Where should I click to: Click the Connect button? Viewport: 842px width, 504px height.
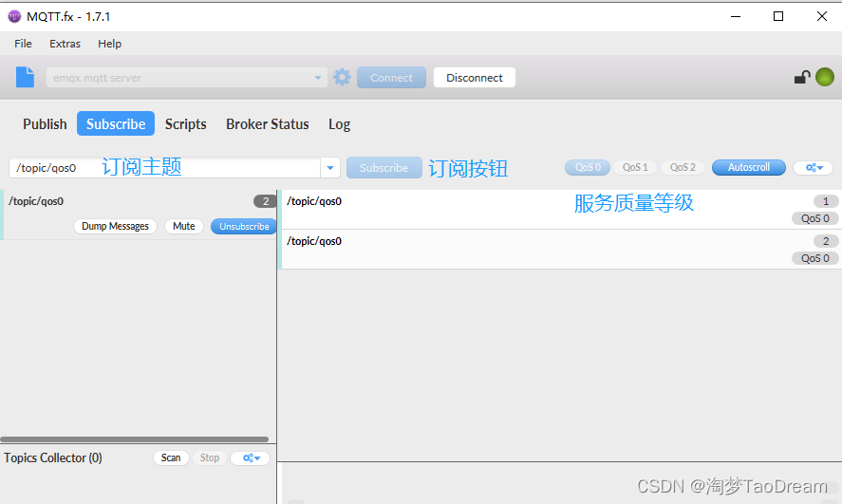point(391,78)
